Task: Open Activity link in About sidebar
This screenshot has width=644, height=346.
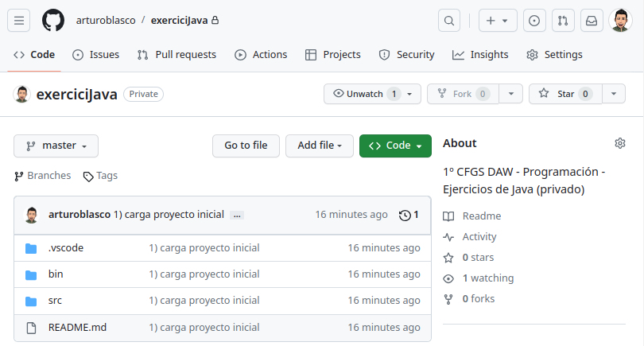Action: pyautogui.click(x=479, y=237)
